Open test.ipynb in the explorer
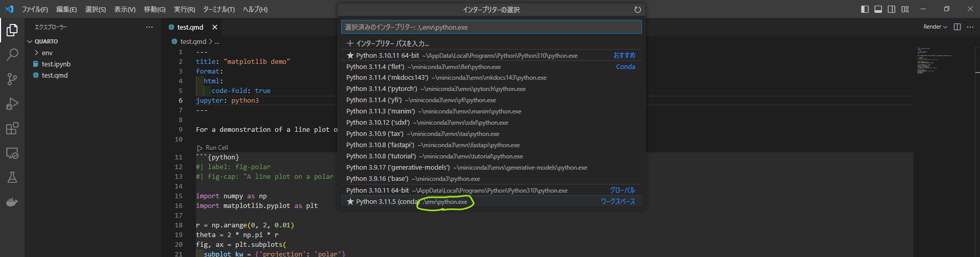This screenshot has width=980, height=257. click(56, 64)
